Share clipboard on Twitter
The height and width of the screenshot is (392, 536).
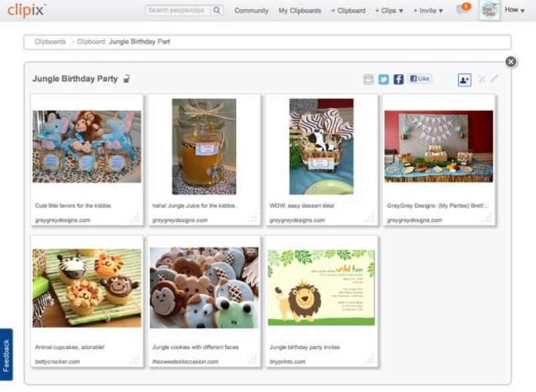click(x=383, y=79)
